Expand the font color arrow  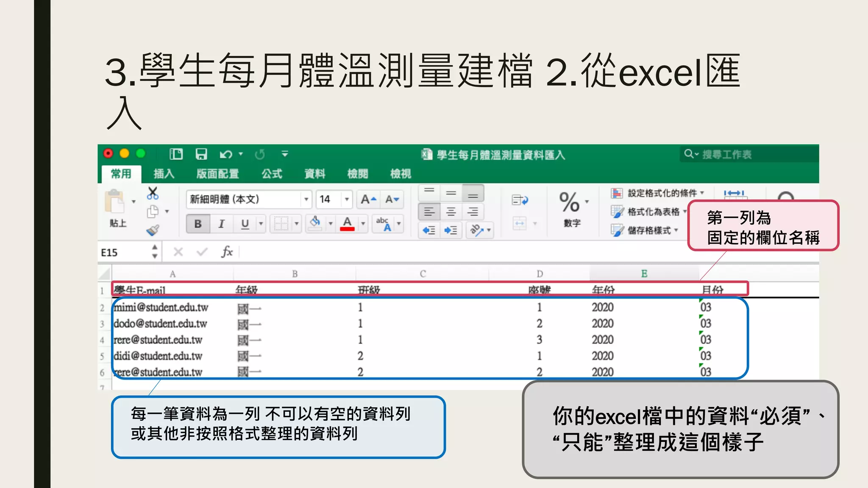point(363,224)
